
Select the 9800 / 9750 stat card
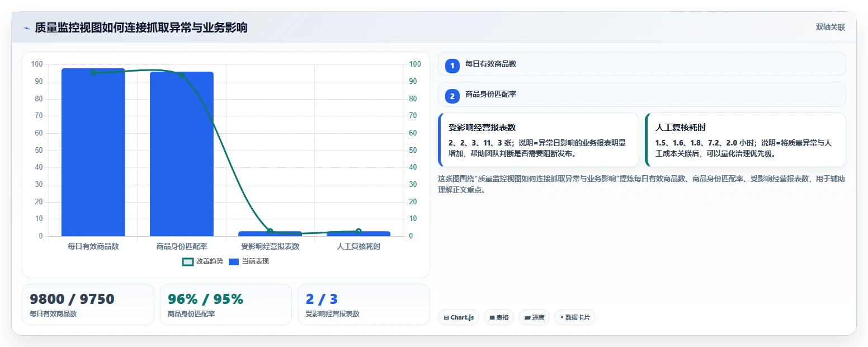[x=88, y=304]
